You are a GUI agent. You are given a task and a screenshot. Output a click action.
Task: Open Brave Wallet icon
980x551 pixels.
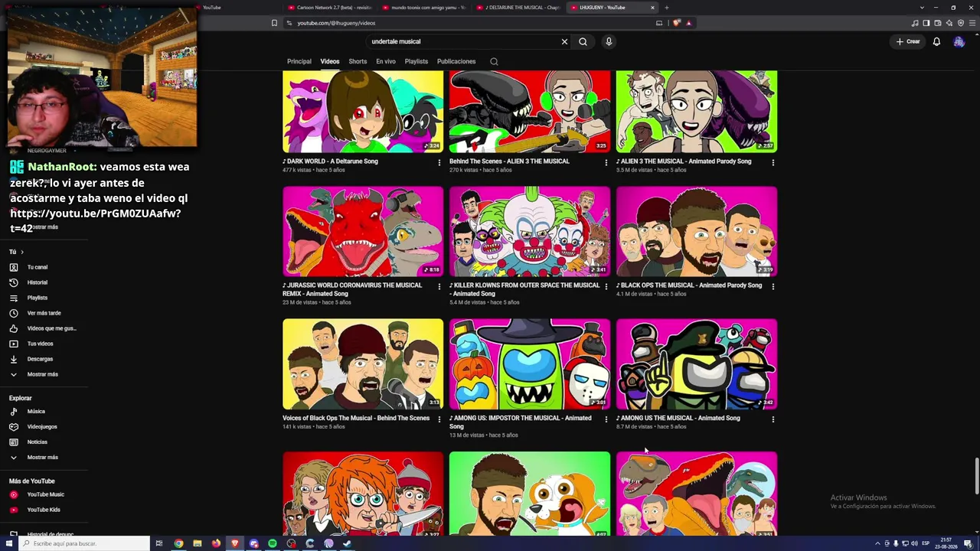[x=938, y=23]
